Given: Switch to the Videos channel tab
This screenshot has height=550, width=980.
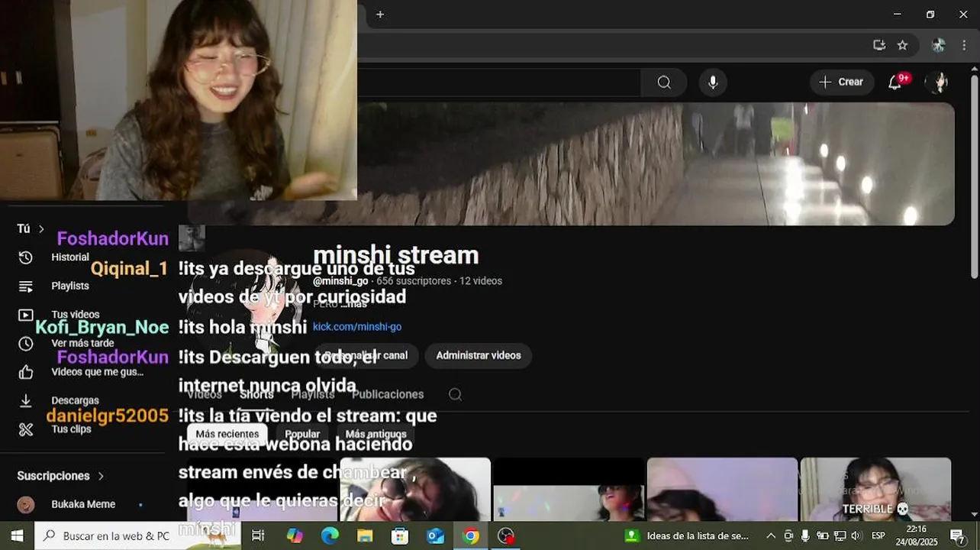Looking at the screenshot, I should pyautogui.click(x=205, y=394).
